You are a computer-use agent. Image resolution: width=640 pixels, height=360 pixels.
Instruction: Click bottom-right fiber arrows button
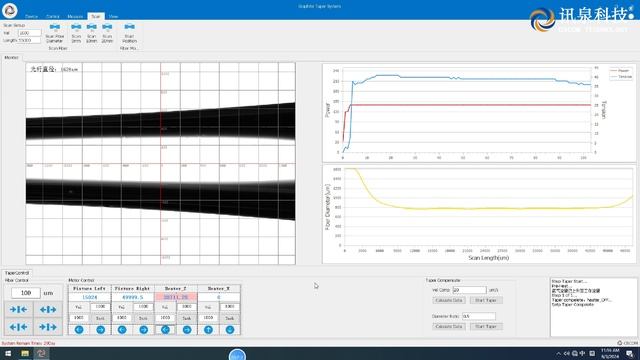[48, 327]
